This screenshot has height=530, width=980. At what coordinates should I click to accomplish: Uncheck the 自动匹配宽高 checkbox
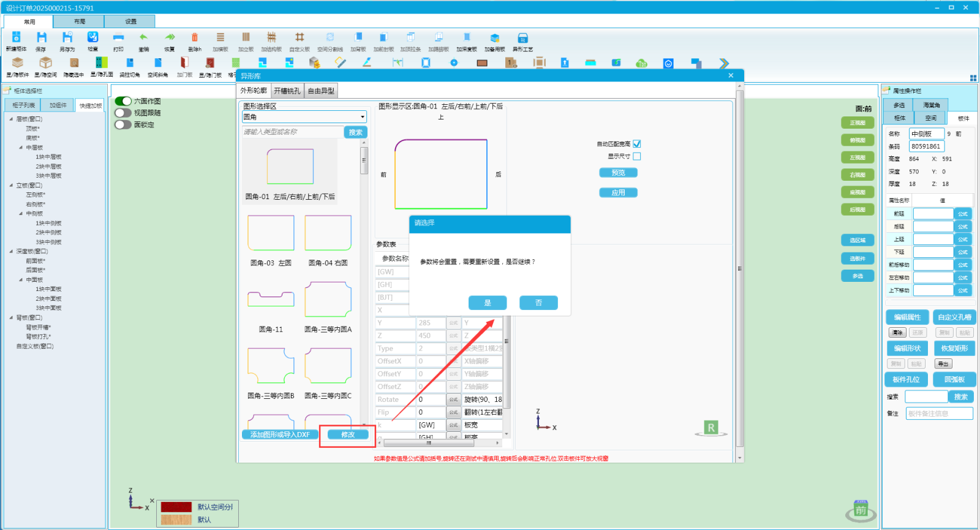pos(637,144)
